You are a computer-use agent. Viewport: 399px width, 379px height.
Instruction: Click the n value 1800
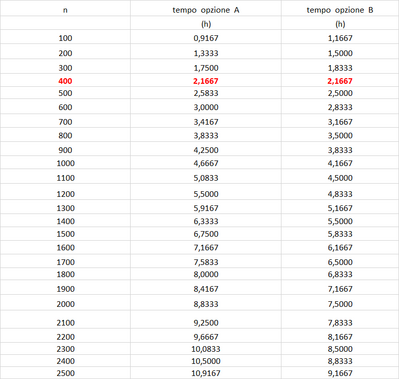tap(66, 274)
